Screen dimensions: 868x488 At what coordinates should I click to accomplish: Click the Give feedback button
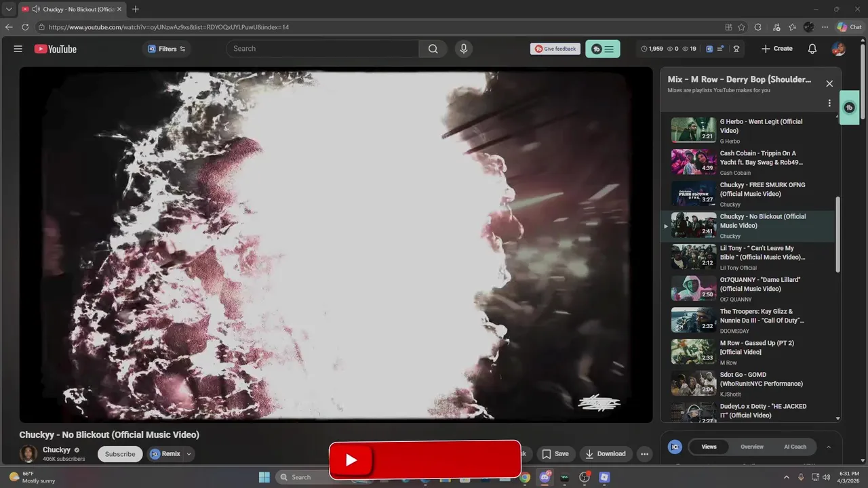click(x=555, y=49)
